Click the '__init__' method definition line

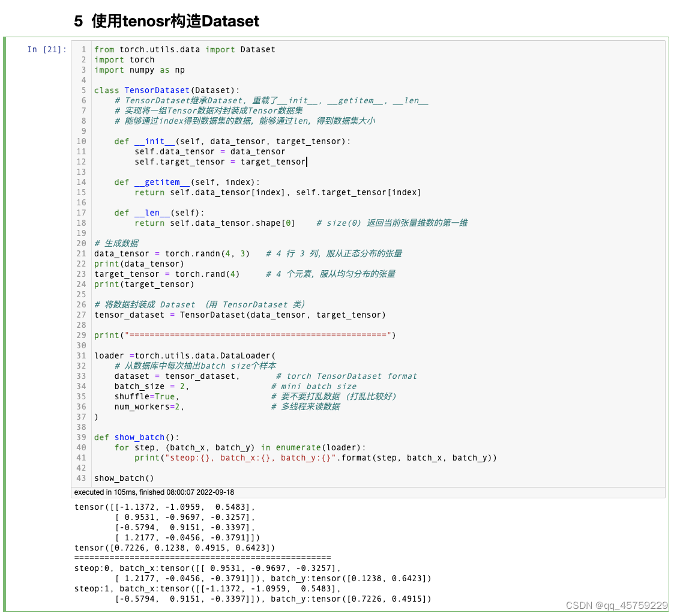(x=232, y=142)
